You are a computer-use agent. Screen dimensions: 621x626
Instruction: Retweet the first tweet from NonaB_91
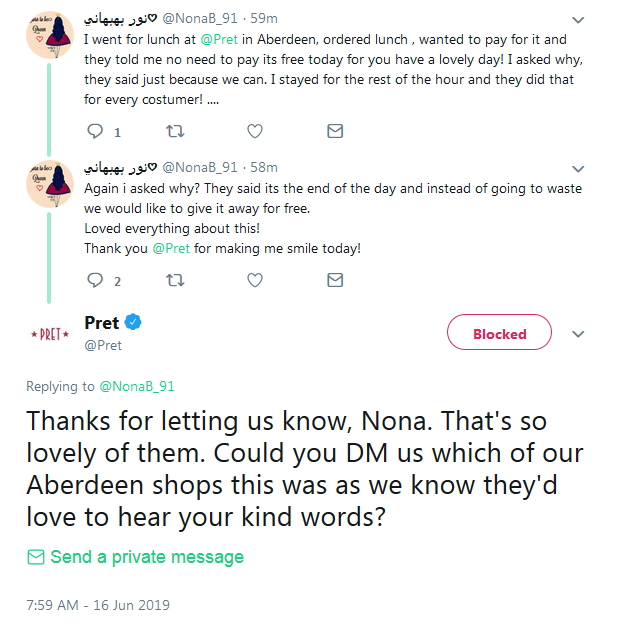[x=175, y=131]
